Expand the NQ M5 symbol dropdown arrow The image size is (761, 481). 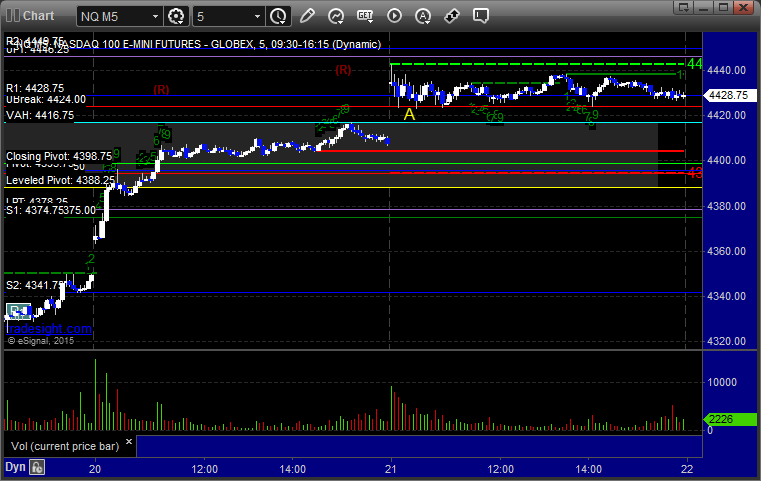[155, 17]
